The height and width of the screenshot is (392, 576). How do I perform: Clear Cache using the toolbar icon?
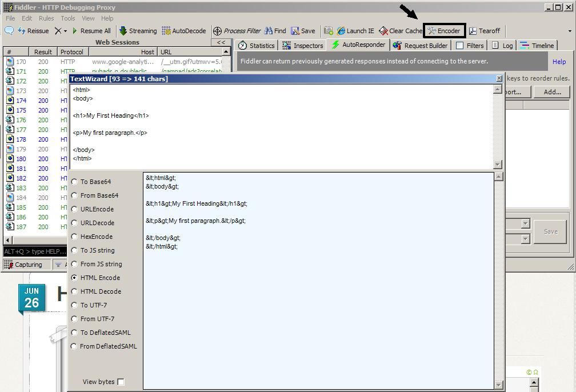coord(402,31)
